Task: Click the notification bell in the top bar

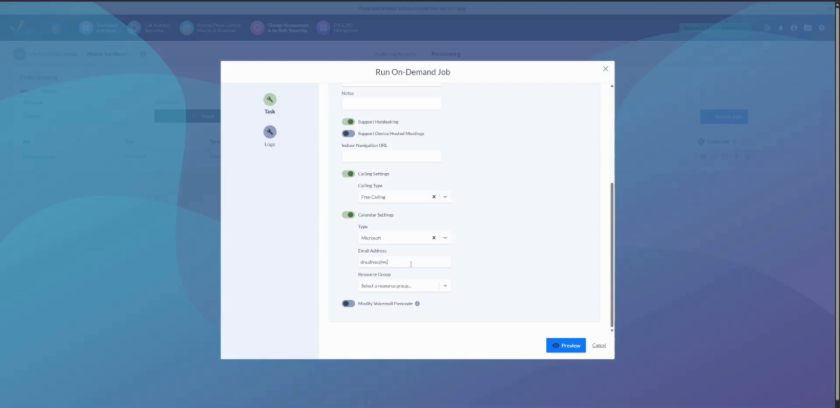Action: pyautogui.click(x=781, y=28)
